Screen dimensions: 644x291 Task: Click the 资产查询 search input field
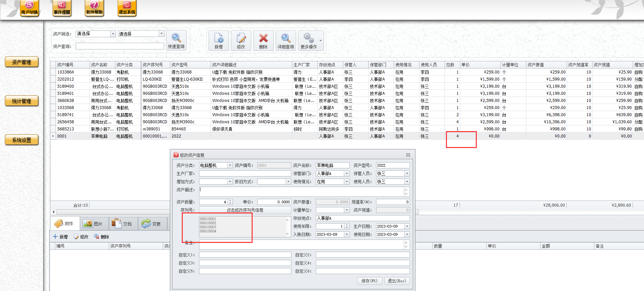tap(120, 46)
